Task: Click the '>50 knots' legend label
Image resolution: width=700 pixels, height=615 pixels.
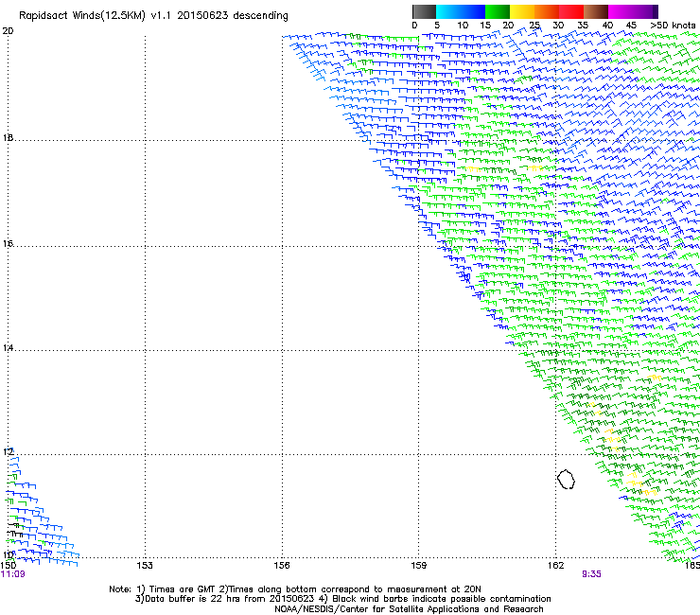Action: (x=673, y=26)
